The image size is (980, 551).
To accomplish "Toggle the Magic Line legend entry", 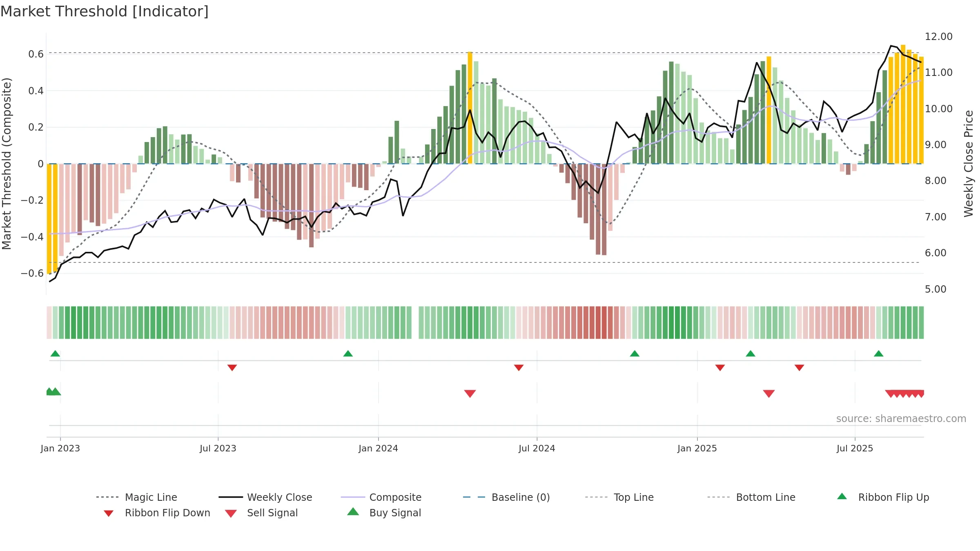I will (x=136, y=497).
